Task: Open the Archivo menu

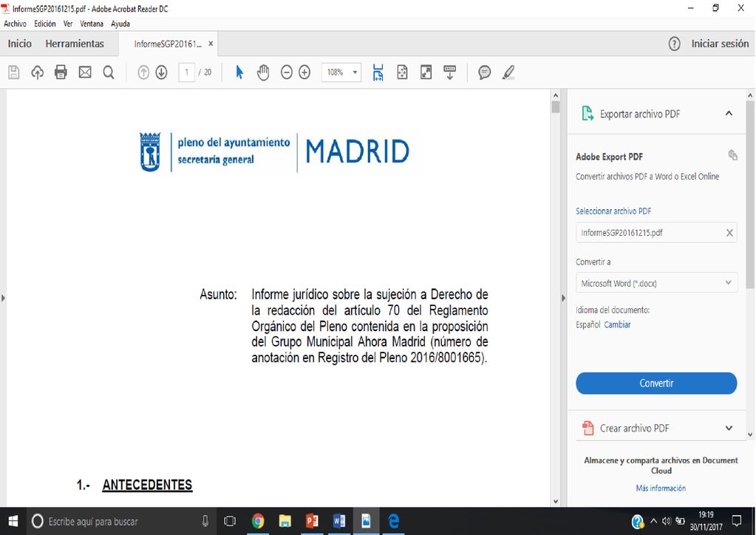Action: click(15, 24)
